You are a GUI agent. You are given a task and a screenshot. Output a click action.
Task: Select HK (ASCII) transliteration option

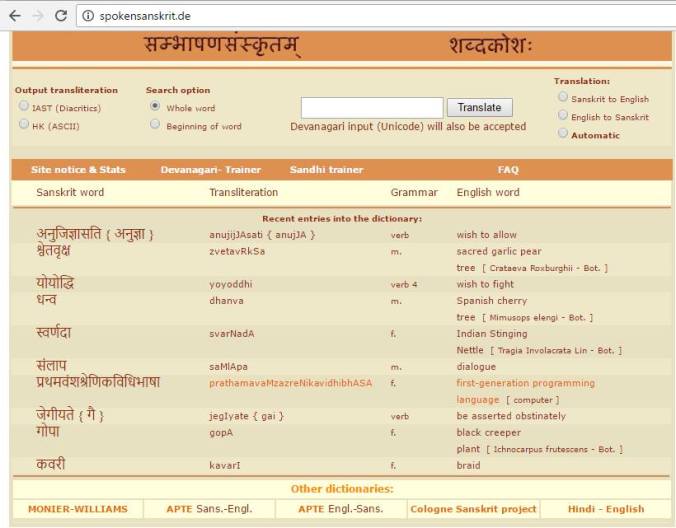(x=24, y=125)
